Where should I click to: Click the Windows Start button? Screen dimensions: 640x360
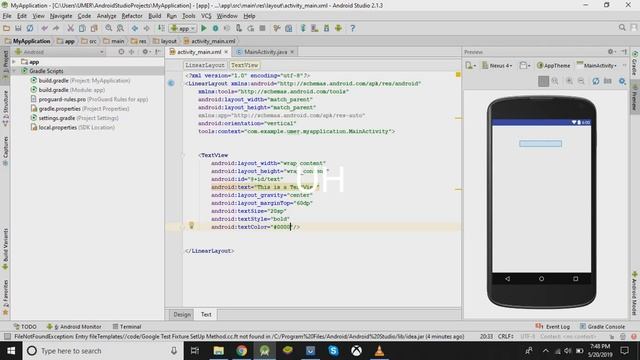[11, 351]
